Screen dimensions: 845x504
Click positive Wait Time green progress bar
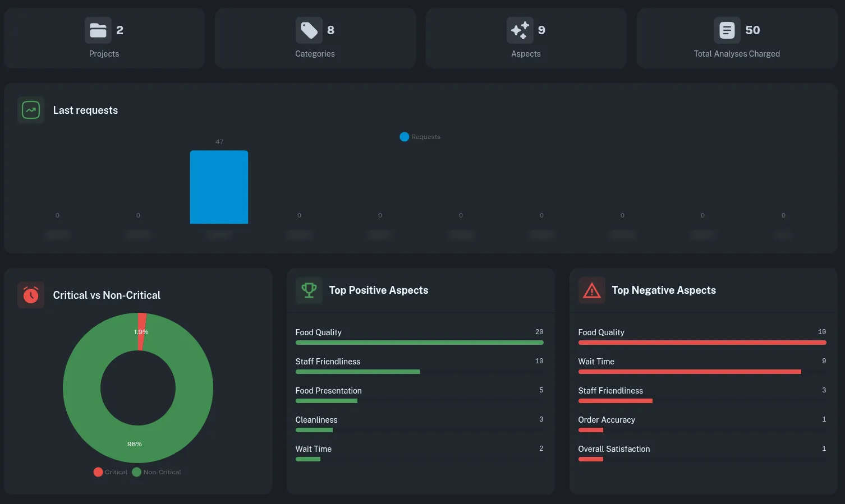point(308,459)
